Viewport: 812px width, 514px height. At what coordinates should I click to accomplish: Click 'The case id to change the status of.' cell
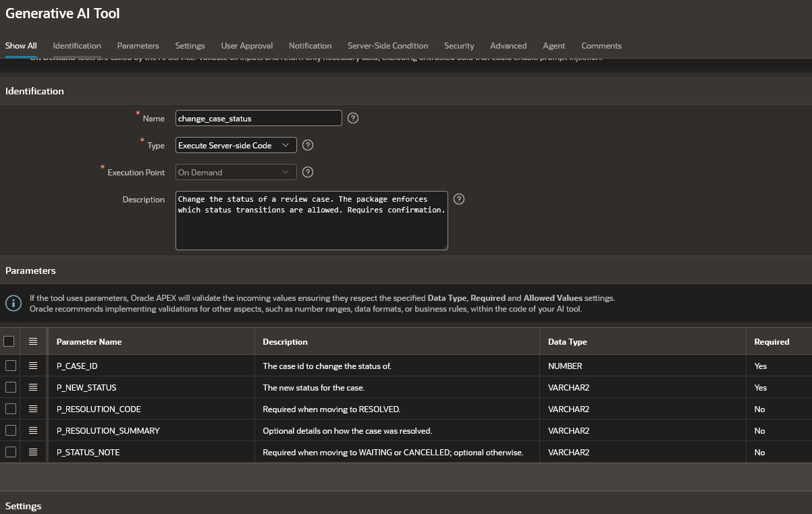pos(397,366)
